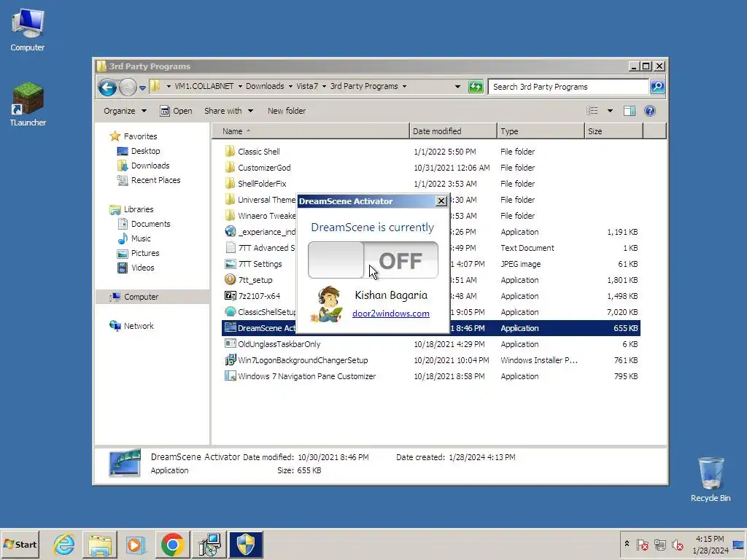Select the CustomizerGod folder
The width and height of the screenshot is (747, 560).
click(x=264, y=168)
